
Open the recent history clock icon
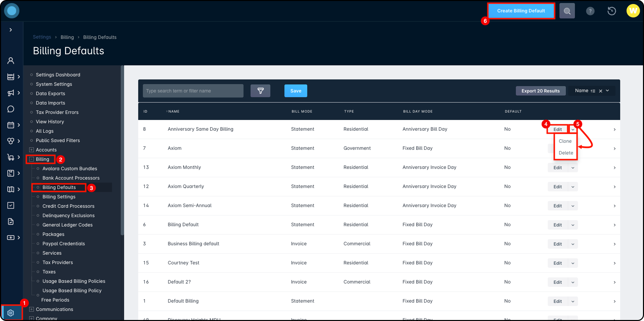click(612, 11)
